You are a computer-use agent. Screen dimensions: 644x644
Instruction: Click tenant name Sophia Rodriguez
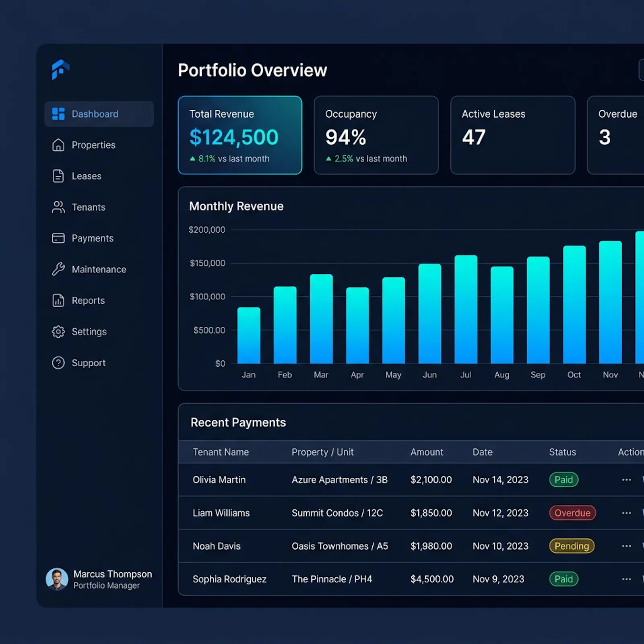click(229, 579)
